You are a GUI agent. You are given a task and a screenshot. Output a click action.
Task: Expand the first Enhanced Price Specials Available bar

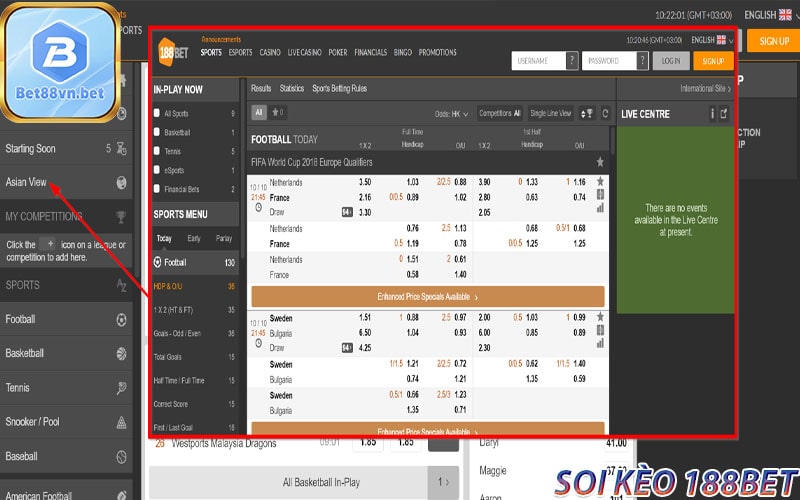[x=428, y=296]
